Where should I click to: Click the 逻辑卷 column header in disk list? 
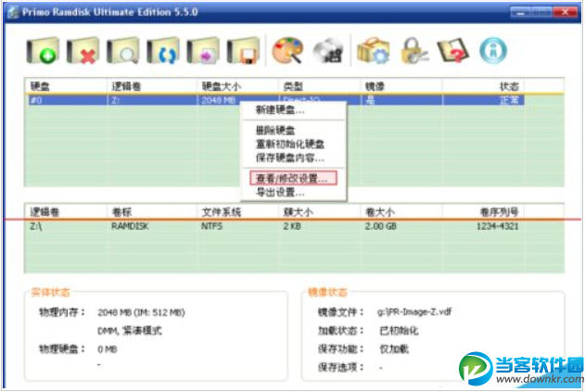click(x=126, y=86)
